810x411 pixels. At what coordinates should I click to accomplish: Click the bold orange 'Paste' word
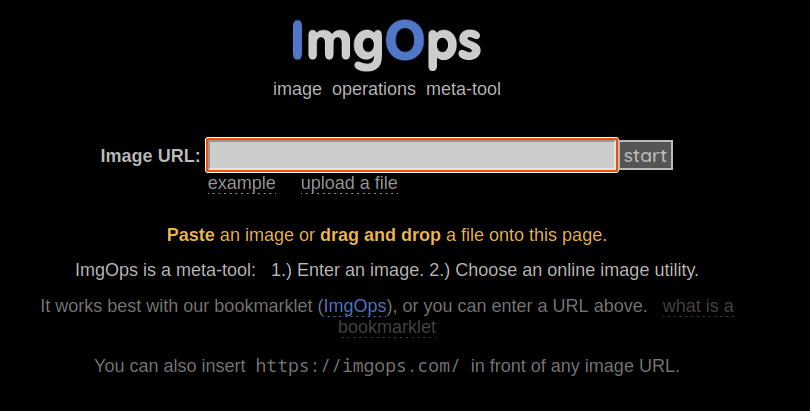click(190, 236)
